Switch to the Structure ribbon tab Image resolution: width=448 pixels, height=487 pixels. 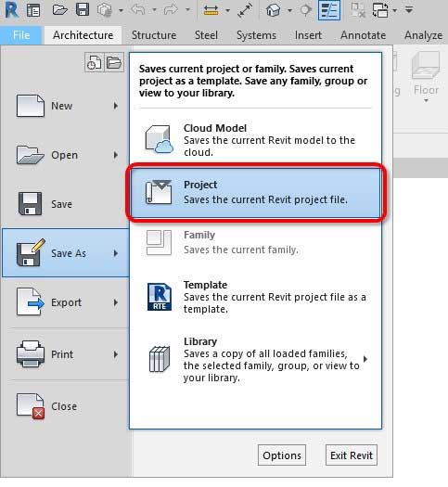click(154, 35)
